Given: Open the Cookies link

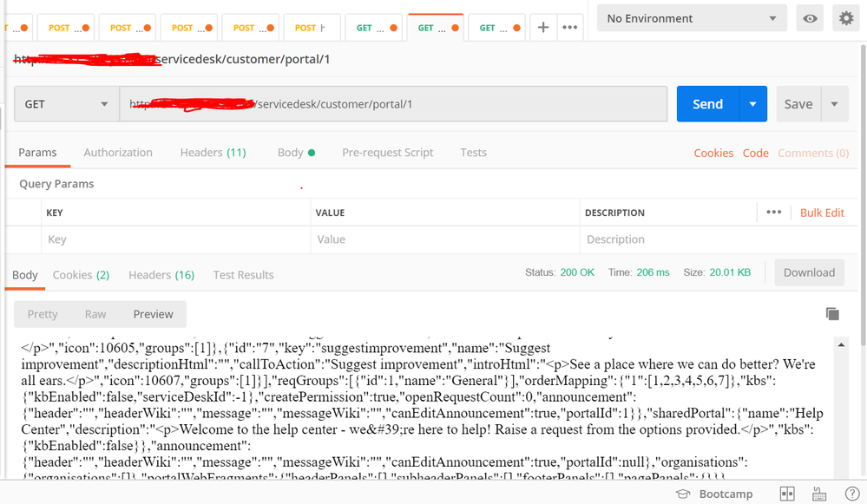Looking at the screenshot, I should pos(713,153).
